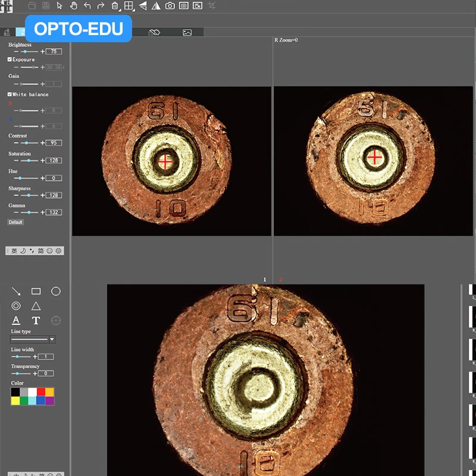
Task: Open the Line type dropdown
Action: [x=52, y=339]
